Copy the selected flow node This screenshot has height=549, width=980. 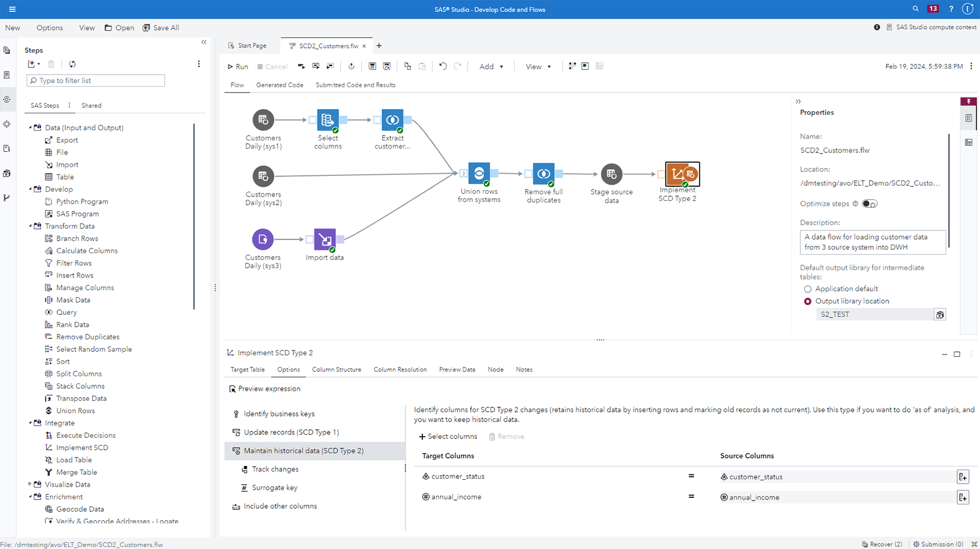(407, 66)
